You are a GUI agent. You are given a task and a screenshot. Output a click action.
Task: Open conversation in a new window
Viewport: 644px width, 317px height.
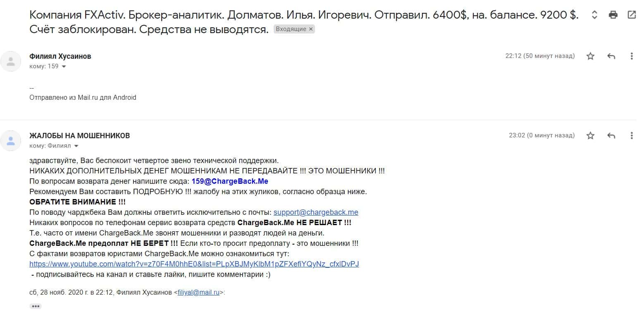click(x=632, y=15)
